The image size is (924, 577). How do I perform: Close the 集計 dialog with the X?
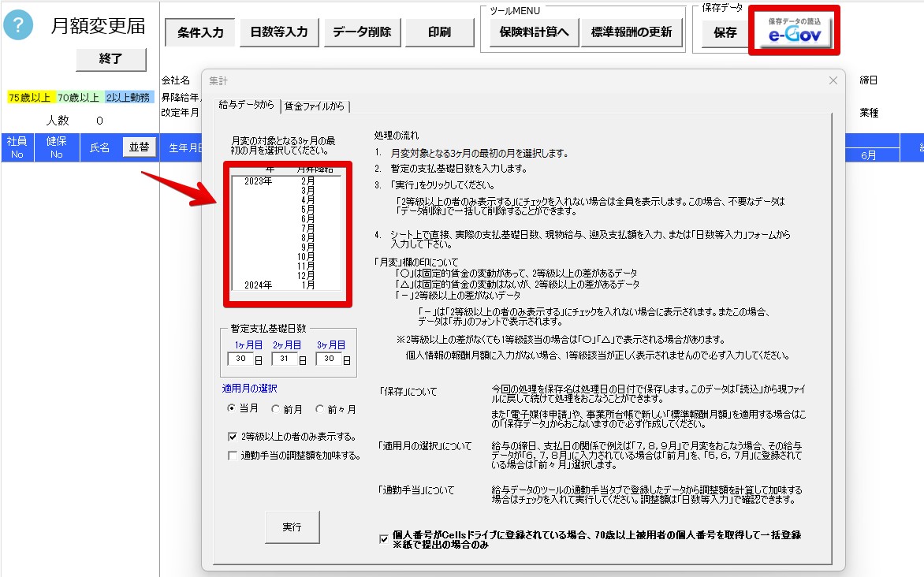[833, 80]
